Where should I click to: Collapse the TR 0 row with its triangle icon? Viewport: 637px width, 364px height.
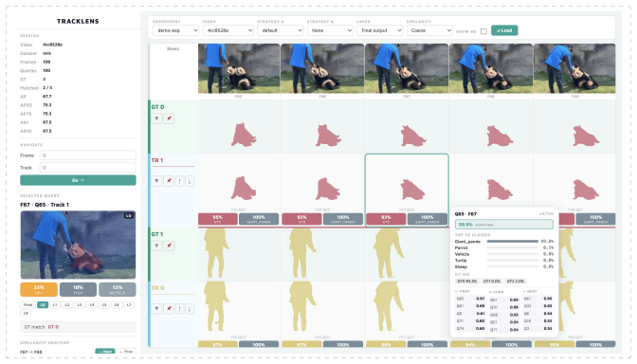coord(156,309)
